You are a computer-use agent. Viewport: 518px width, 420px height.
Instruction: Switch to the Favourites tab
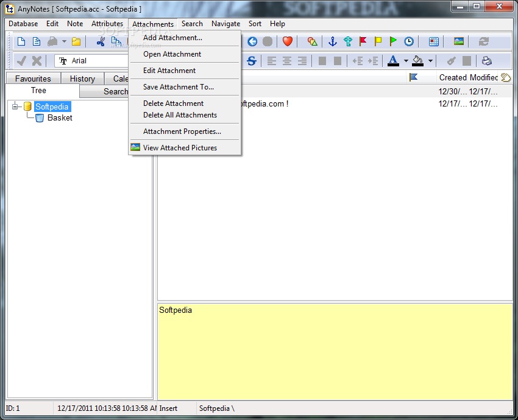(x=33, y=79)
